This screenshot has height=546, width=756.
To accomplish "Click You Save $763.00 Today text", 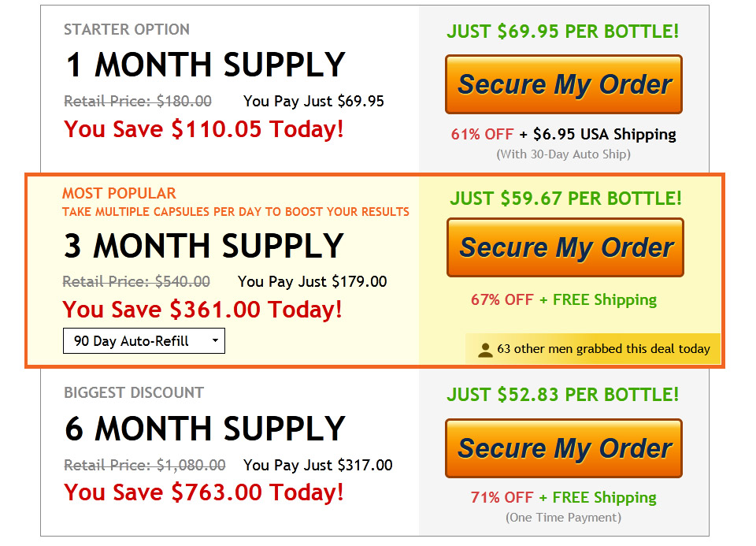I will 204,492.
